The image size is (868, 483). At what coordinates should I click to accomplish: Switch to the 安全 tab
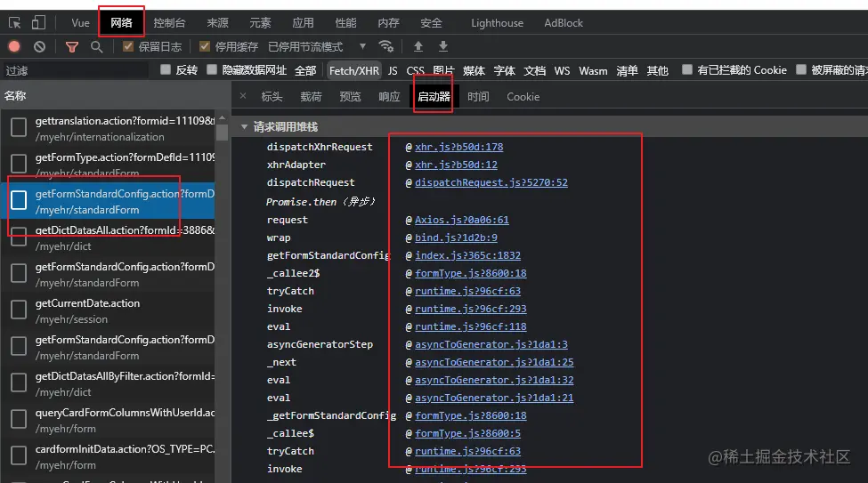point(431,23)
